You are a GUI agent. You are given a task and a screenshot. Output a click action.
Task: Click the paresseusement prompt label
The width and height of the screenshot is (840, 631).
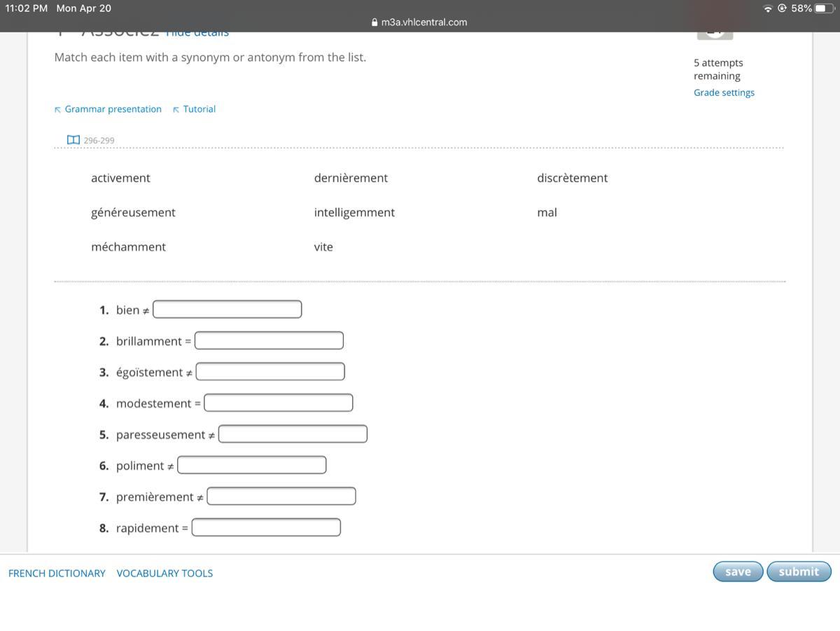[161, 435]
